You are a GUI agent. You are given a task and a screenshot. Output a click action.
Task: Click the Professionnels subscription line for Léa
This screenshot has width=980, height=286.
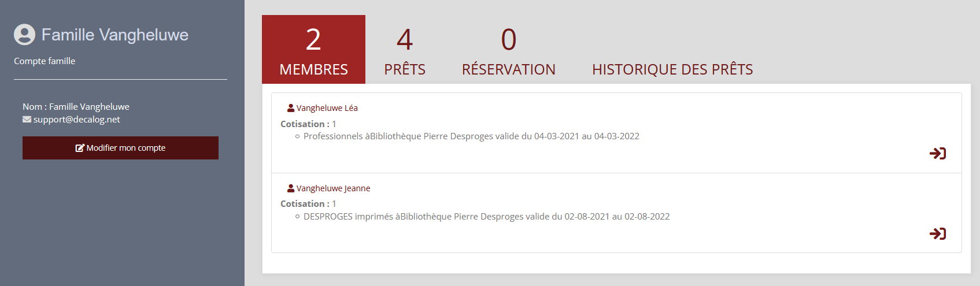tap(471, 136)
